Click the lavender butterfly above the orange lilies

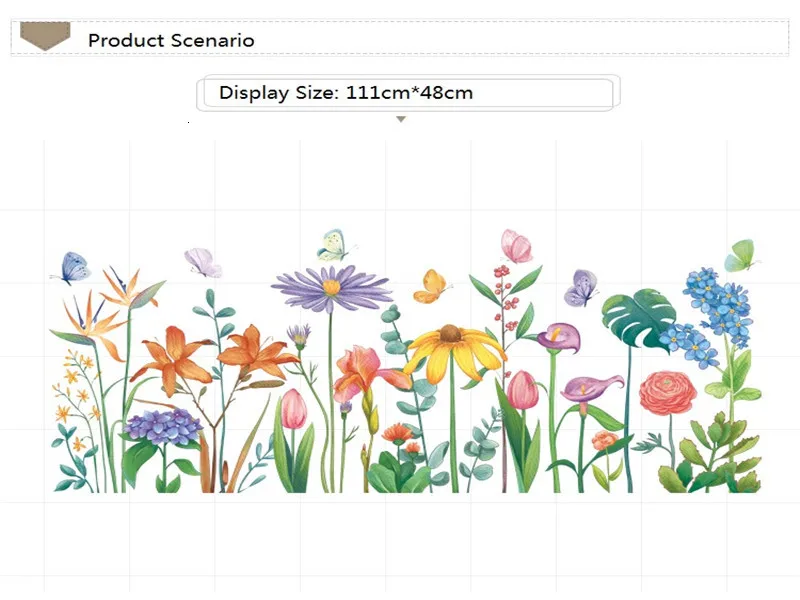pyautogui.click(x=203, y=263)
